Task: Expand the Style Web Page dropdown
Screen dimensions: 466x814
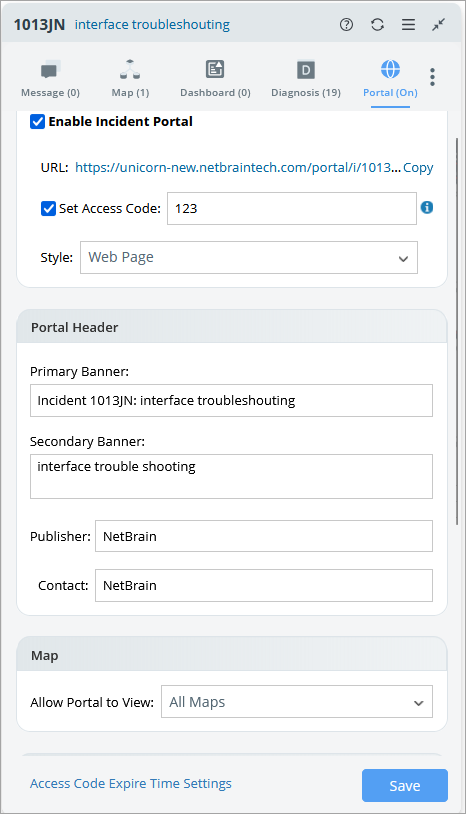Action: [249, 257]
